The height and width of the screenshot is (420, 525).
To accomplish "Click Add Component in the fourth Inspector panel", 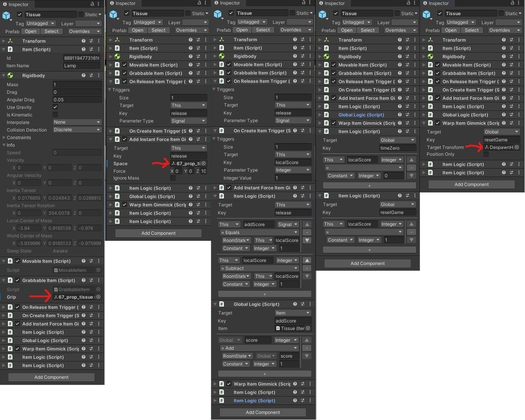I will pyautogui.click(x=367, y=264).
